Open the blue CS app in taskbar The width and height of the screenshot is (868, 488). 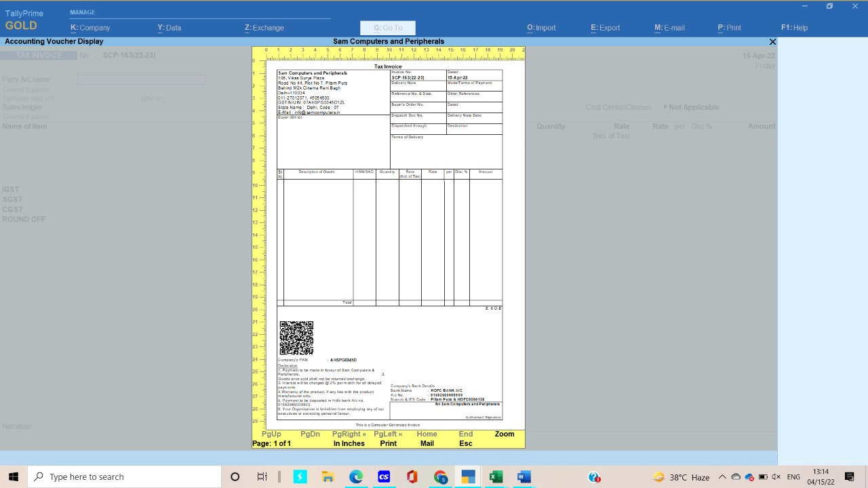point(384,476)
